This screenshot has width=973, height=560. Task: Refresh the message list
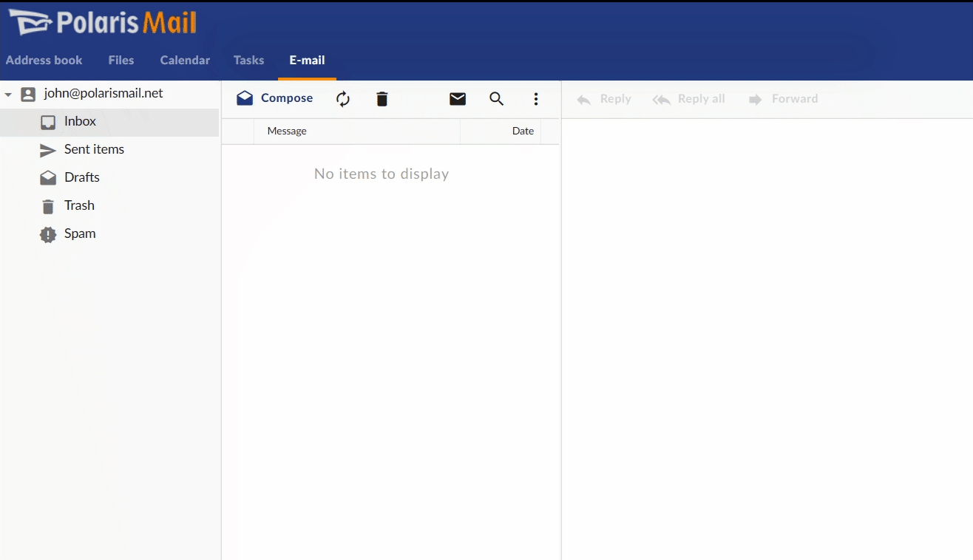tap(343, 99)
